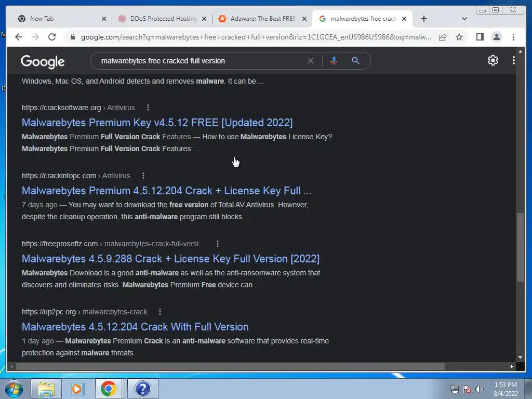
Task: Click the snippet "7 days ago"
Action: 39,205
